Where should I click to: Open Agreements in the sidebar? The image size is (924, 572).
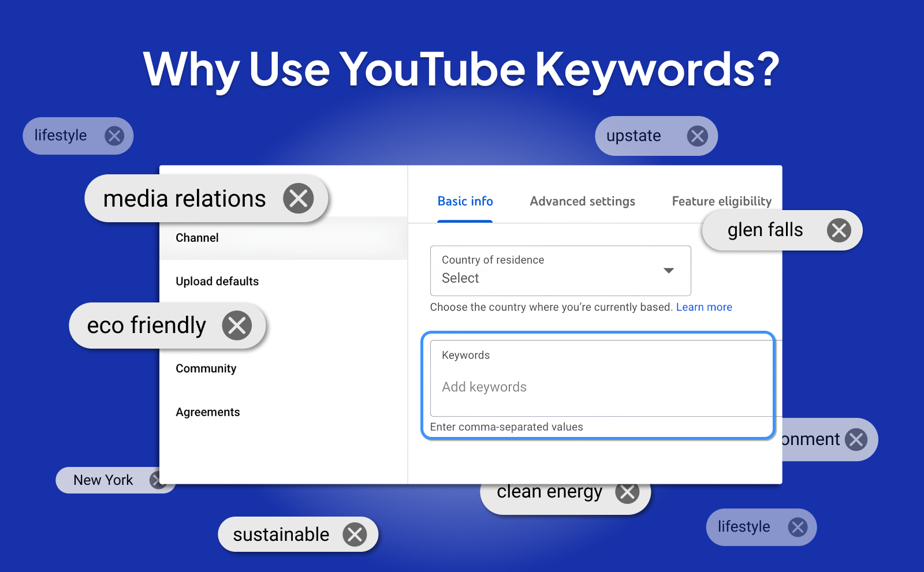pos(208,412)
